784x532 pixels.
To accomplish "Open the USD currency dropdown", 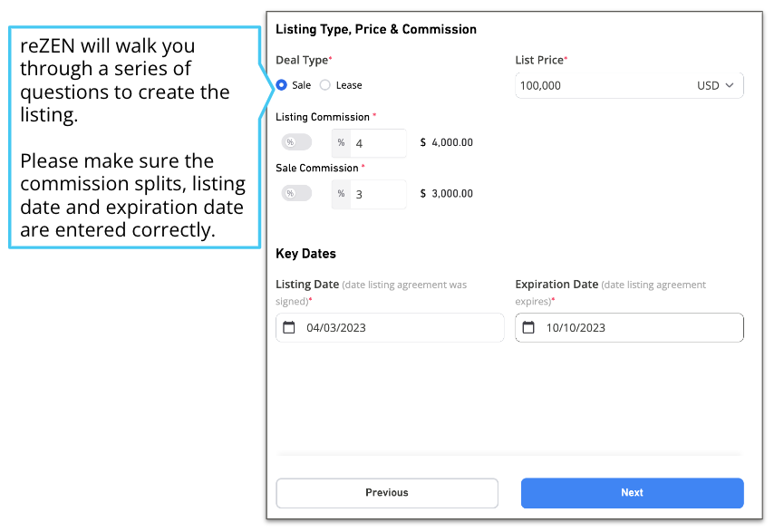I will coord(715,85).
